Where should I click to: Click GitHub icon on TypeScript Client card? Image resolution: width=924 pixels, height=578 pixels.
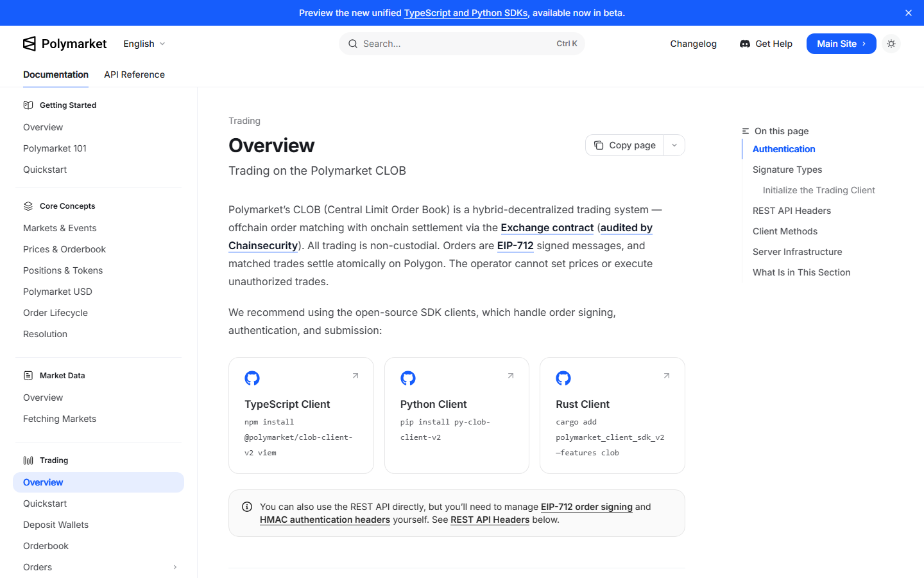(x=252, y=378)
